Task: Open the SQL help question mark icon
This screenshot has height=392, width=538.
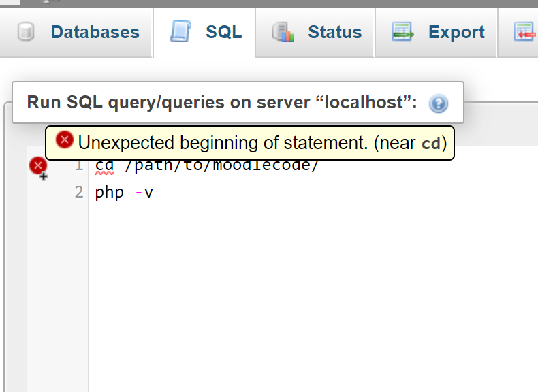Action: point(439,103)
